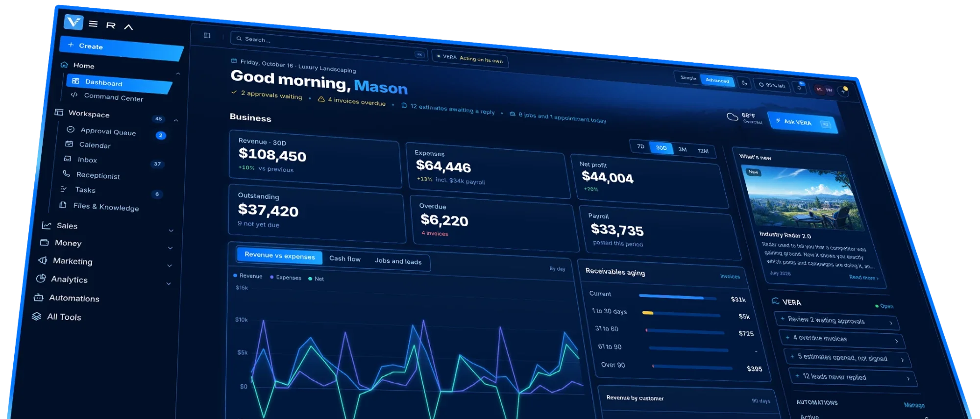Open the 'Review 2 waiting approvals' row arrow
The width and height of the screenshot is (980, 419).
[x=891, y=323]
